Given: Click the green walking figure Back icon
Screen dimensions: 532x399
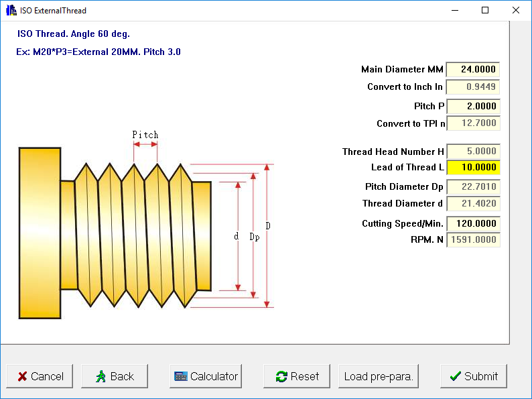Looking at the screenshot, I should coord(101,377).
